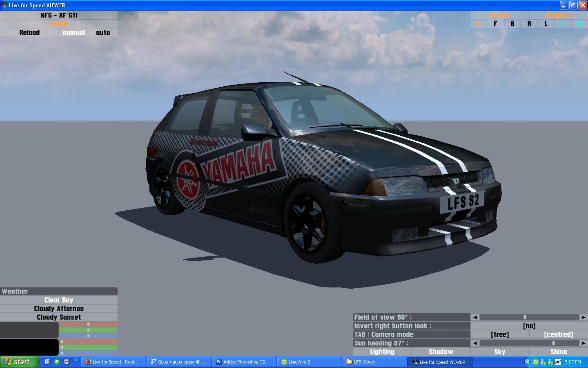
Task: Select the cyan T view button
Action: [x=563, y=24]
